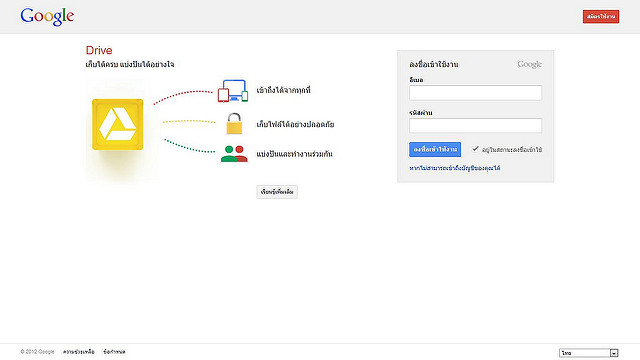Click the blue sign-in button
The width and height of the screenshot is (640, 360).
[435, 149]
